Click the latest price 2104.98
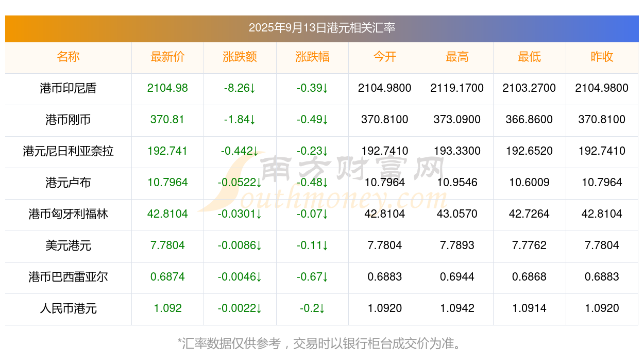The image size is (644, 360). [x=167, y=88]
